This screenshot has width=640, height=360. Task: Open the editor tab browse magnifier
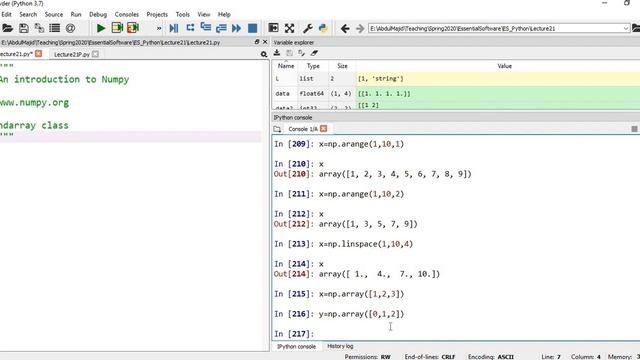264,54
